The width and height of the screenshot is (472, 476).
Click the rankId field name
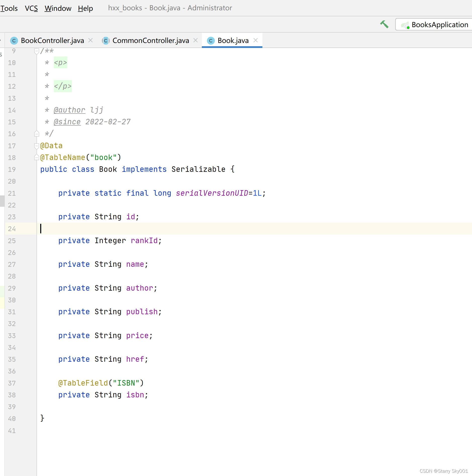tap(144, 241)
